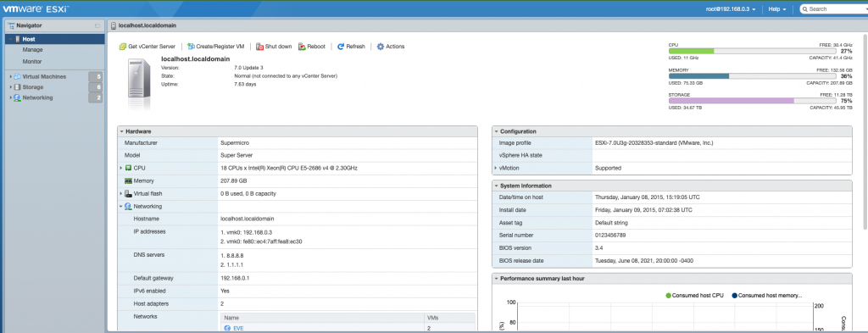Select Default gateway 192.168.0.1 value
Screen dimensions: 868x333
click(x=235, y=278)
